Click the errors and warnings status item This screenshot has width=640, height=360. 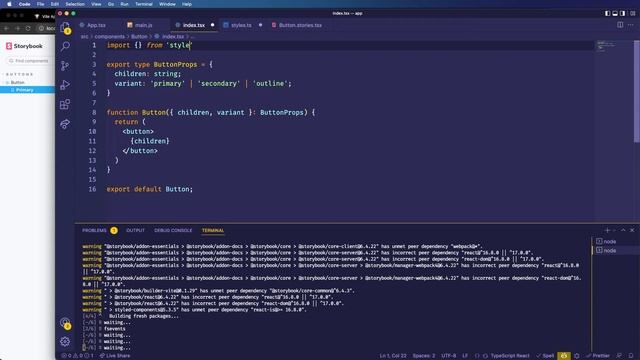tap(78, 356)
